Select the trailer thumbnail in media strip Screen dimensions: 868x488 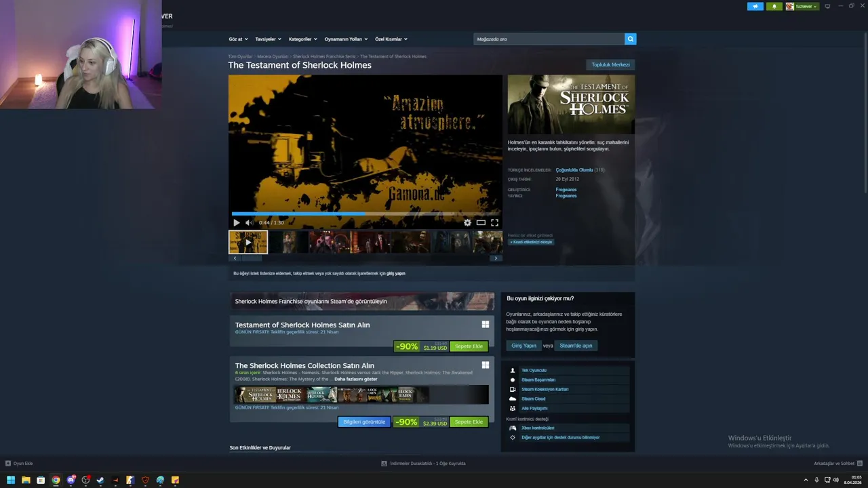click(x=248, y=242)
